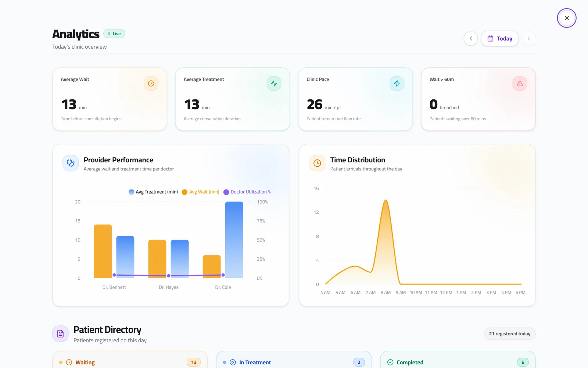Click the play icon in the In Treatment tab

pos(233,362)
